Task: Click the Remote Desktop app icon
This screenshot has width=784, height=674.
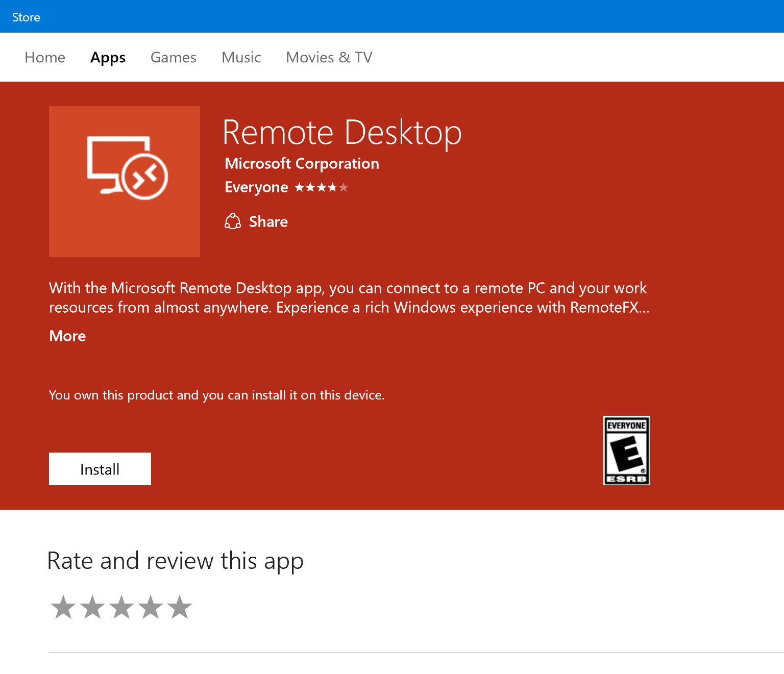Action: pos(124,181)
